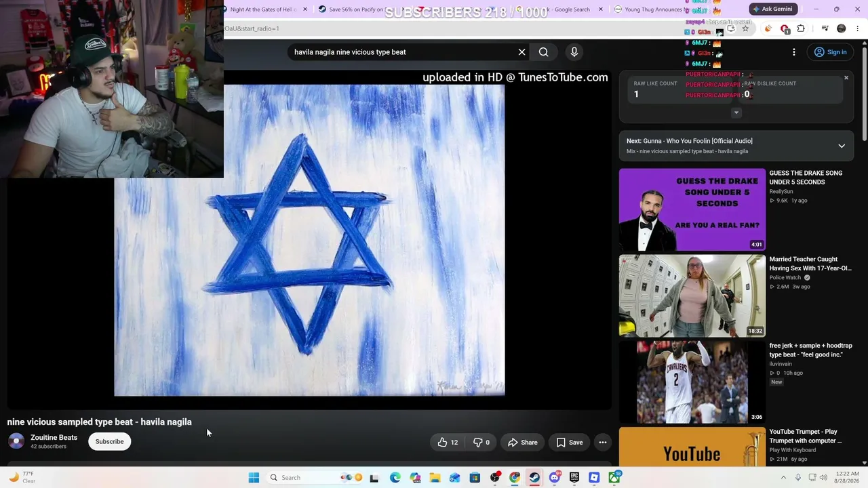Close the raw like count panel
This screenshot has width=868, height=488.
(846, 78)
